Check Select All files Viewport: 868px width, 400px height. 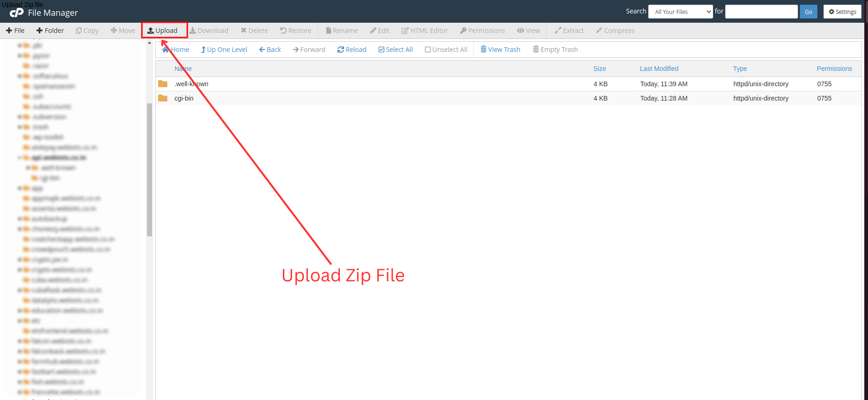pyautogui.click(x=396, y=50)
